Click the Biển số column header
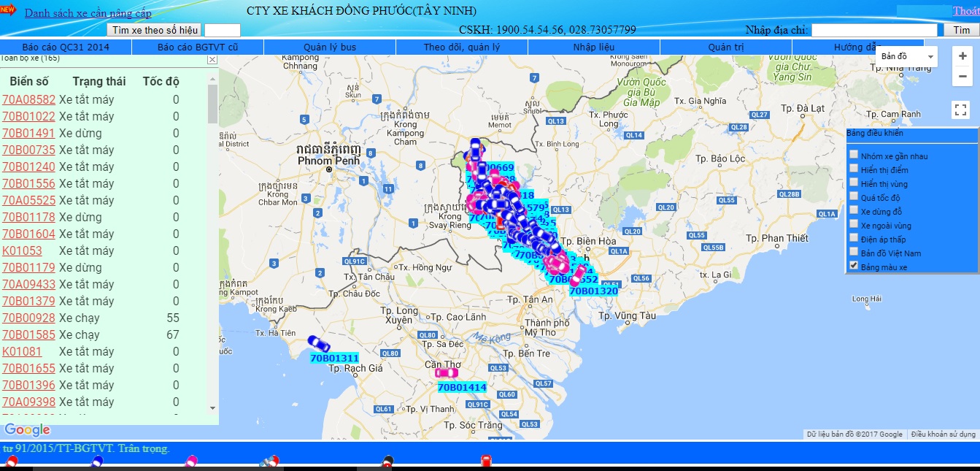The height and width of the screenshot is (471, 980). tap(29, 81)
